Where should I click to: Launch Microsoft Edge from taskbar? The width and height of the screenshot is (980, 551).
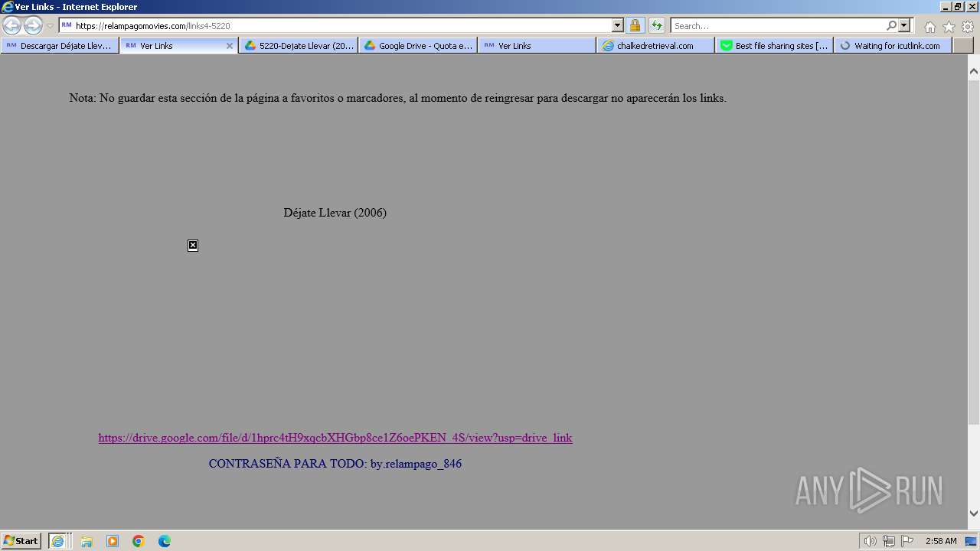point(165,541)
